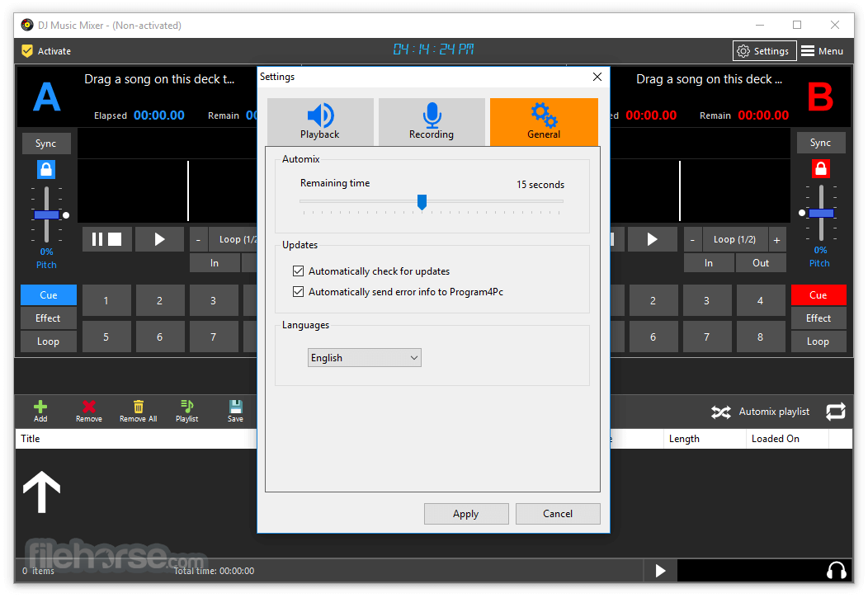Select Effect mode on deck A
Screen dimensions: 868x598
click(x=49, y=318)
